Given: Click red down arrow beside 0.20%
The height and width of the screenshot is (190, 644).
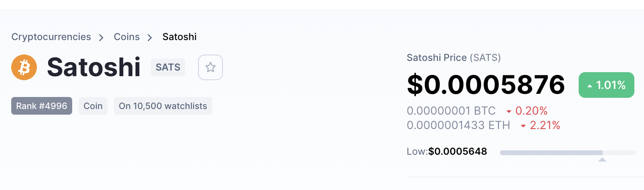Looking at the screenshot, I should point(509,111).
